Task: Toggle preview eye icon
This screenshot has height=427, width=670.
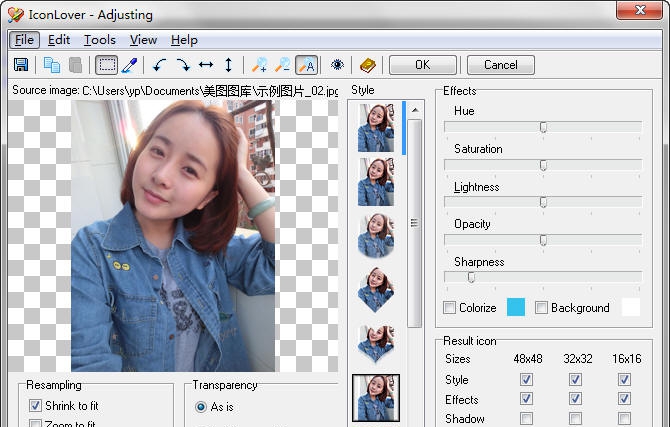Action: pos(337,65)
